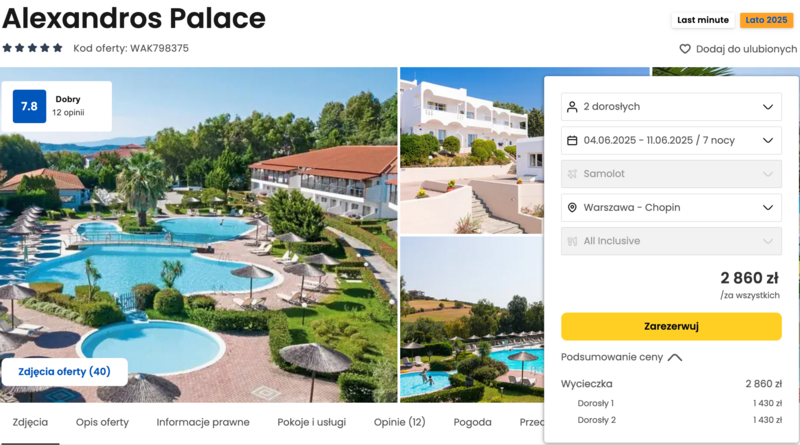Expand the 2 dorosłych guests dropdown

coord(671,107)
